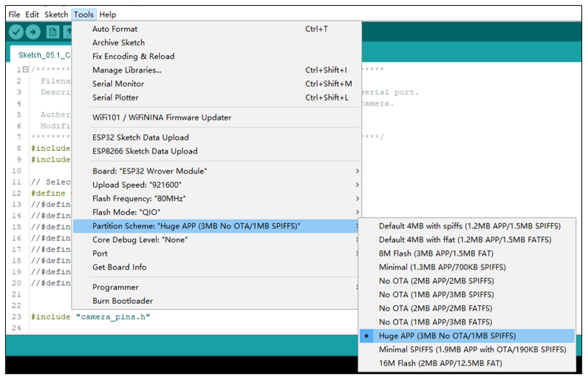Select Default 4MB with spiffs partition
588x380 pixels.
coord(467,226)
